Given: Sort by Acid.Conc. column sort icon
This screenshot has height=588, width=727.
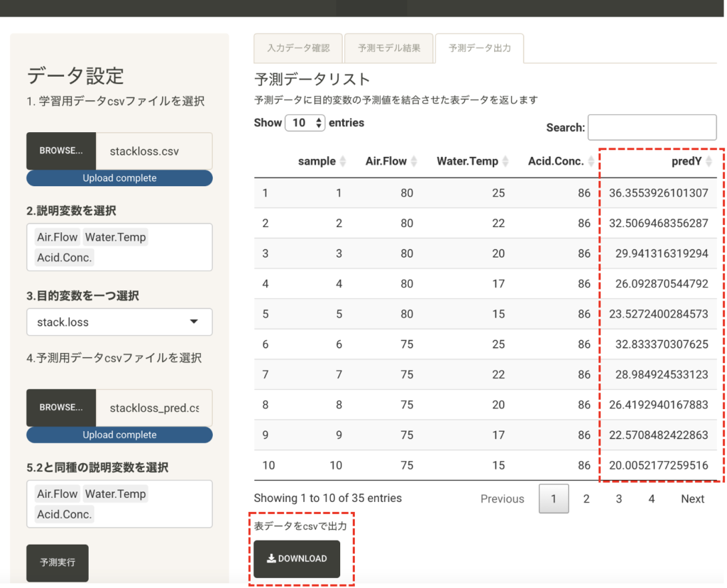Looking at the screenshot, I should 591,162.
